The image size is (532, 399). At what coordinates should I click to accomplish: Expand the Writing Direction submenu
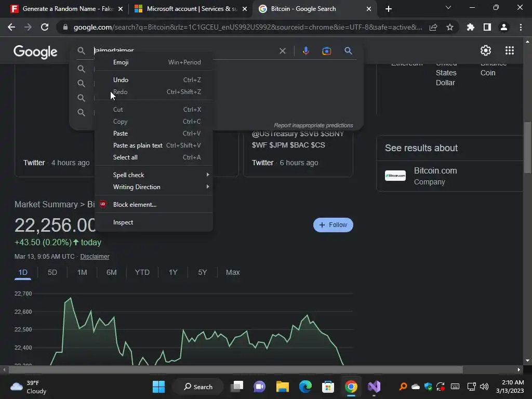154,187
